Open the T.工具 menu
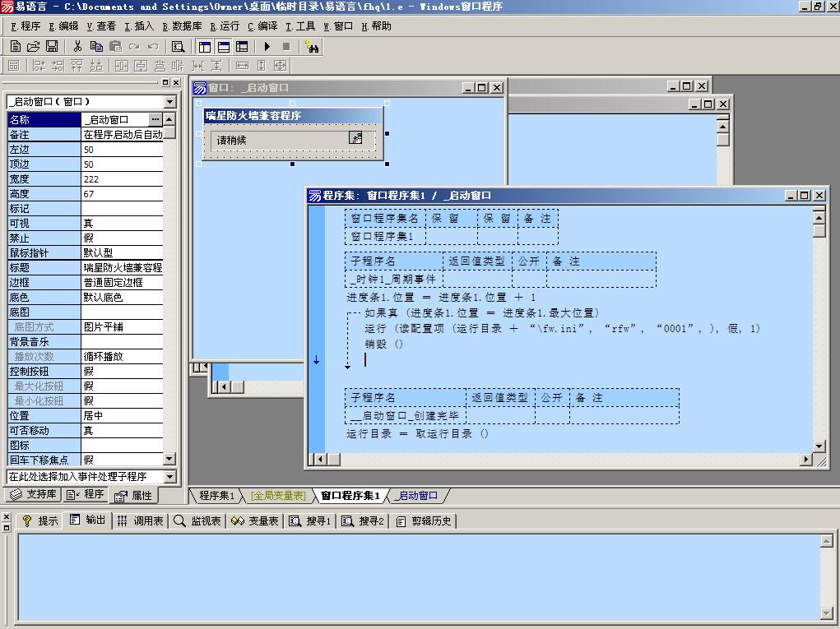Viewport: 840px width, 629px height. pyautogui.click(x=300, y=26)
